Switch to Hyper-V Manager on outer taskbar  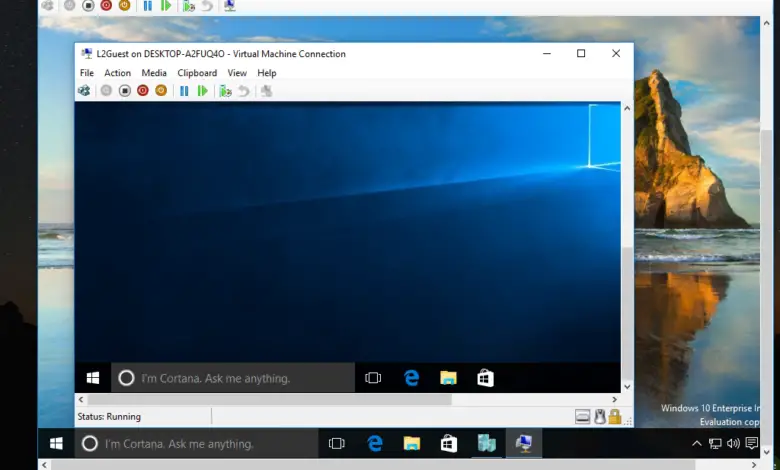487,443
